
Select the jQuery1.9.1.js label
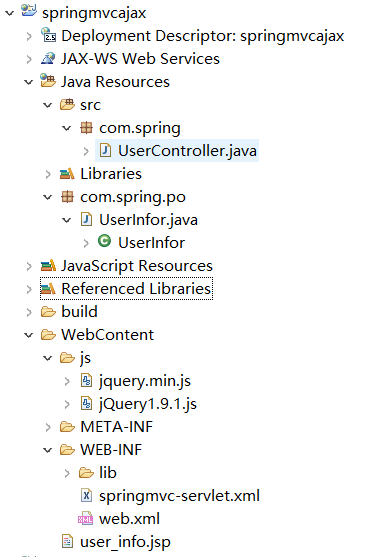pos(148,404)
